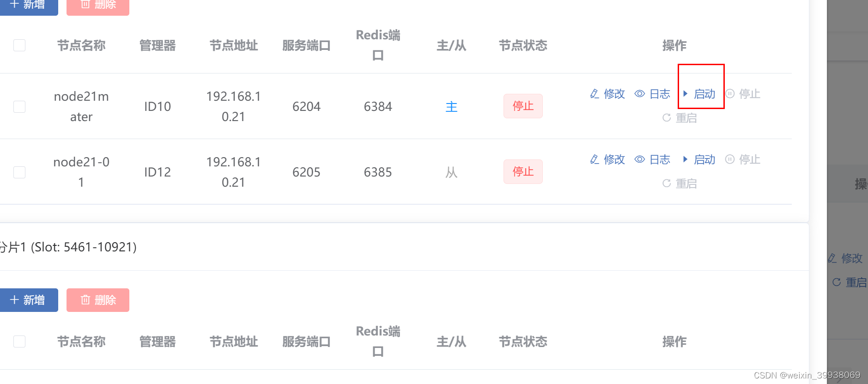Click the 节点名称 column header in first table
The image size is (868, 384).
coord(81,45)
